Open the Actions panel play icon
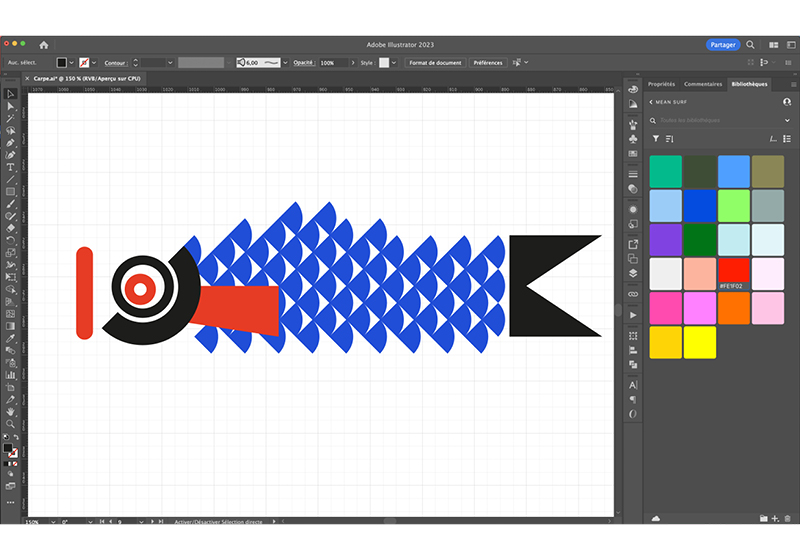Viewport: 800px width, 560px height. click(x=633, y=315)
